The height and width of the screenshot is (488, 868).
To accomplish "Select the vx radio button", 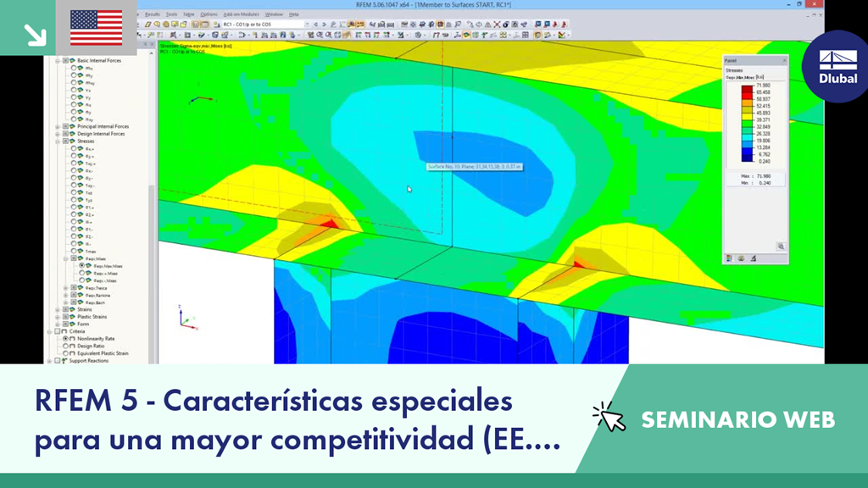I will click(74, 90).
